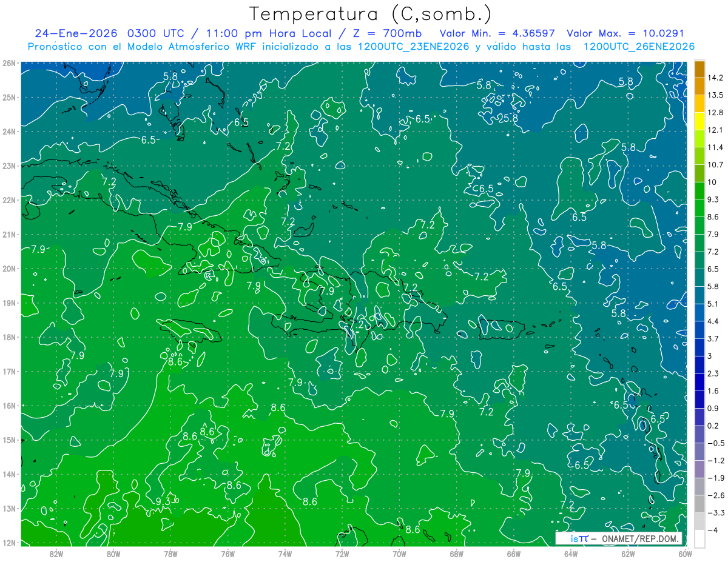The width and height of the screenshot is (728, 562).
Task: Click the "24N" latitude axis label
Action: pos(9,131)
